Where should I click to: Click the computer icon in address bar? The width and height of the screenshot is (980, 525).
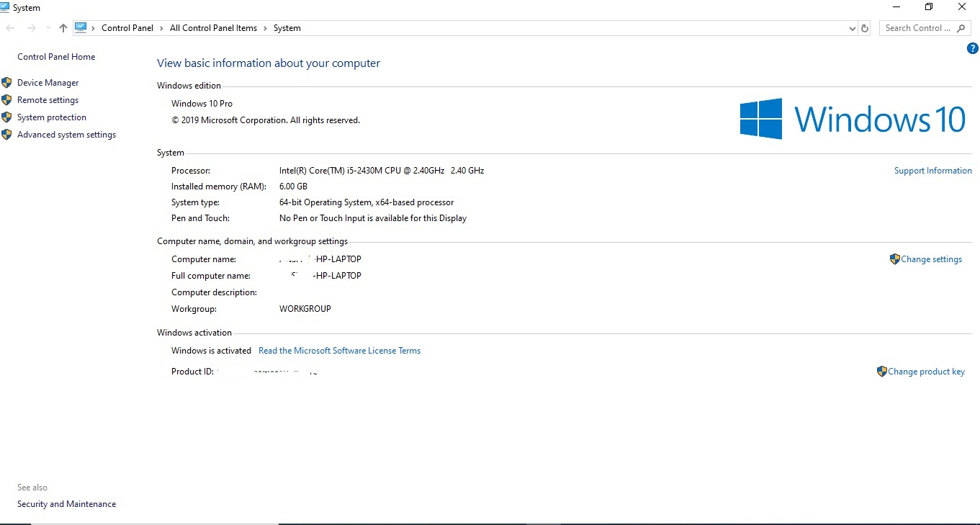(81, 28)
